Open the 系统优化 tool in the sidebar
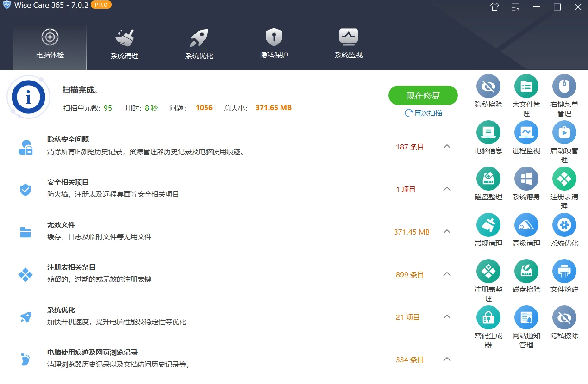This screenshot has width=588, height=384. [x=564, y=225]
